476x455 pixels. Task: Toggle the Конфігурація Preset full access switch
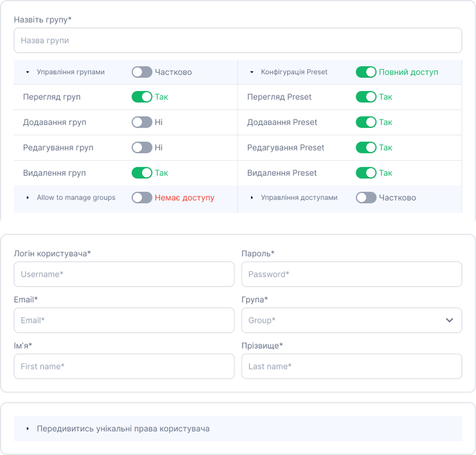(x=366, y=72)
